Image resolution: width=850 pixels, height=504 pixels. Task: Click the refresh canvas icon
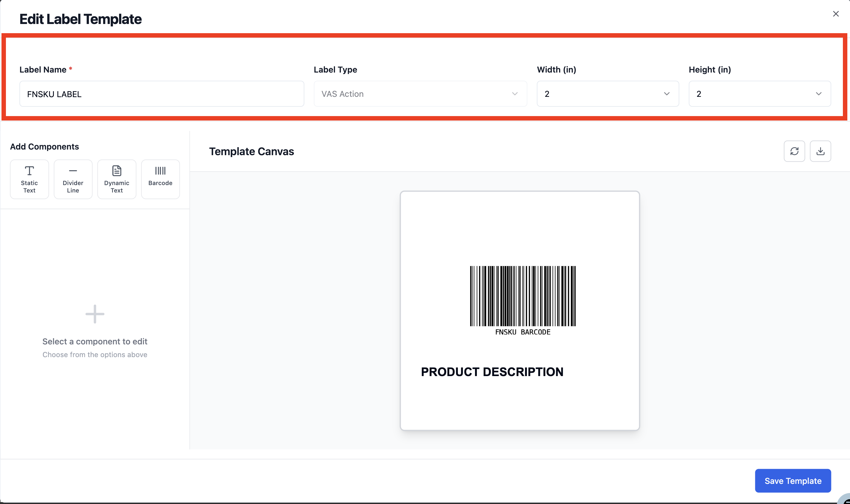pos(794,151)
